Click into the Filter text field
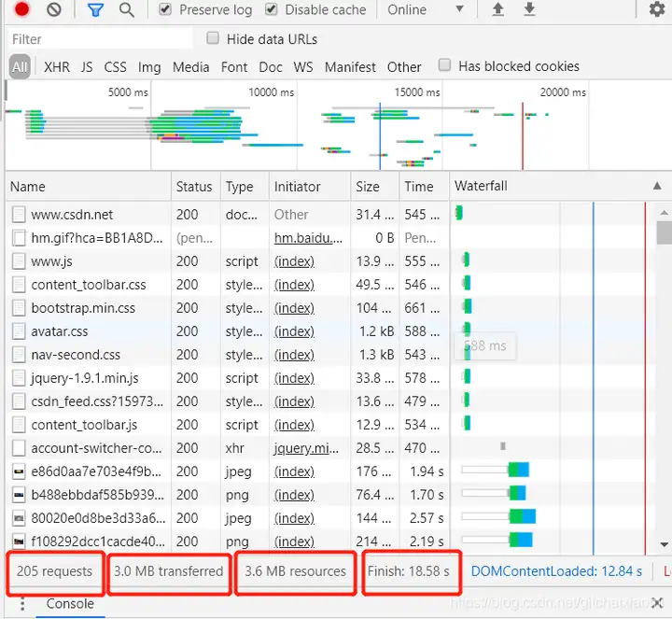 (x=100, y=39)
